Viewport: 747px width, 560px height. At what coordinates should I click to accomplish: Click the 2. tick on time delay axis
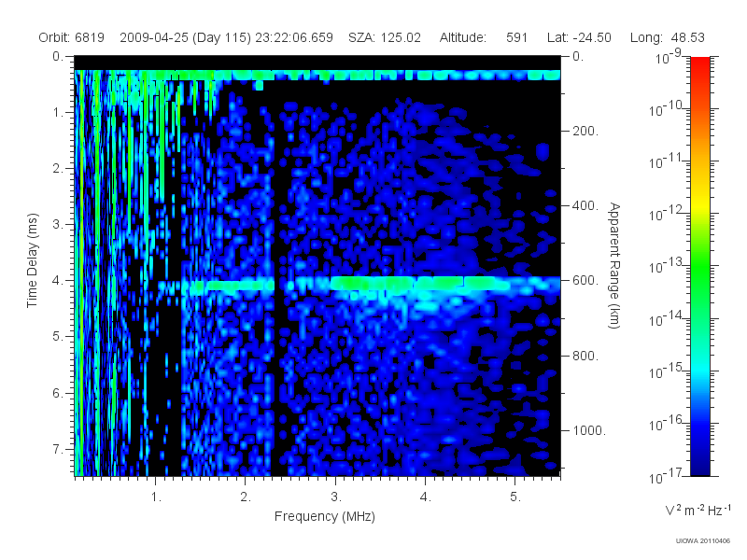(58, 169)
